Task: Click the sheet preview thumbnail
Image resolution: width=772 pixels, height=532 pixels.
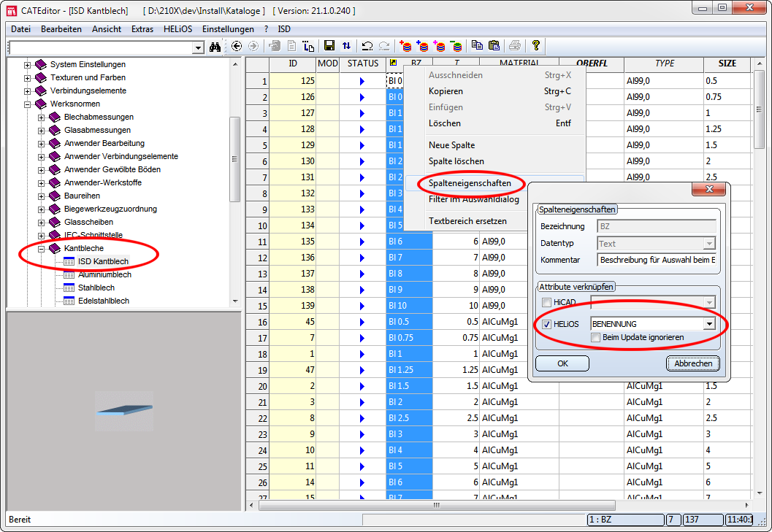Action: pyautogui.click(x=124, y=410)
